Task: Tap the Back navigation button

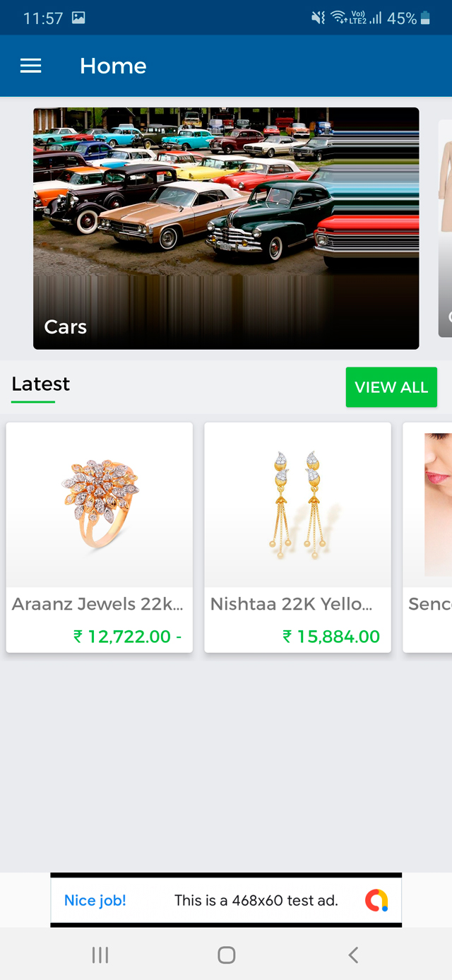Action: click(x=353, y=955)
